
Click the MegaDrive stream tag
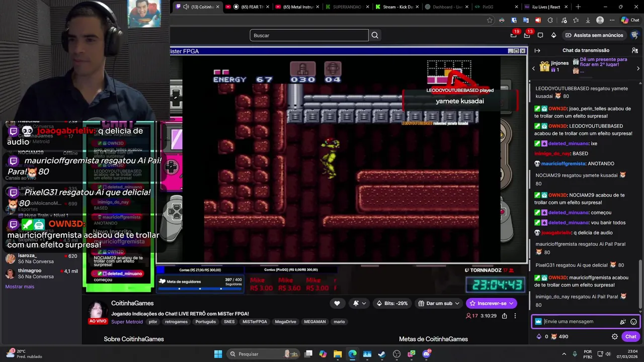coord(285,322)
